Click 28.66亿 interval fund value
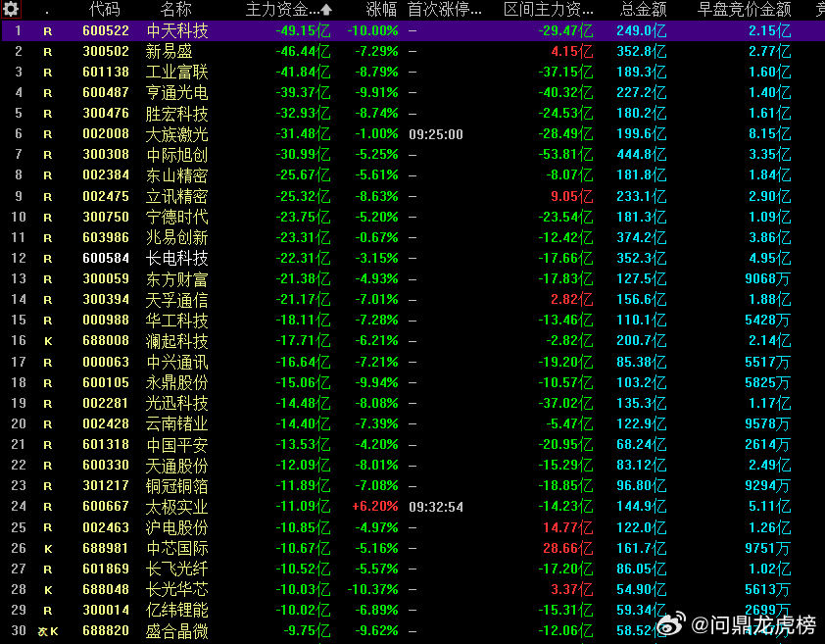The height and width of the screenshot is (644, 825). 567,548
